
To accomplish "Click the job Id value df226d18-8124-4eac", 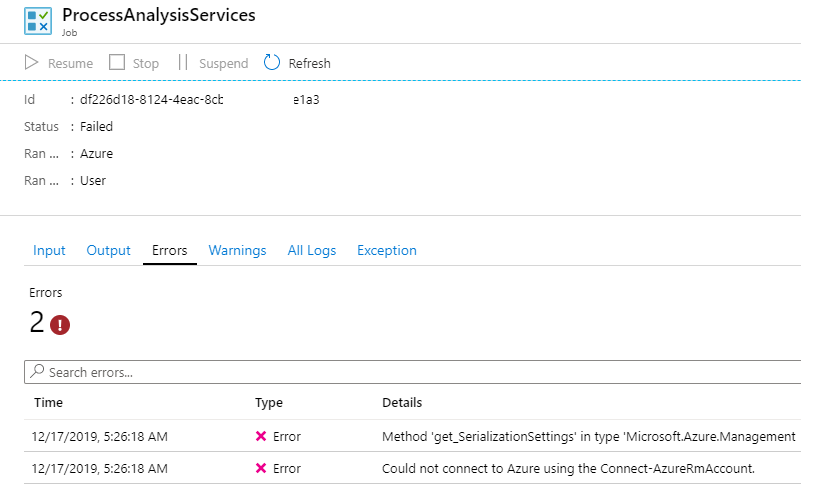I will 152,100.
